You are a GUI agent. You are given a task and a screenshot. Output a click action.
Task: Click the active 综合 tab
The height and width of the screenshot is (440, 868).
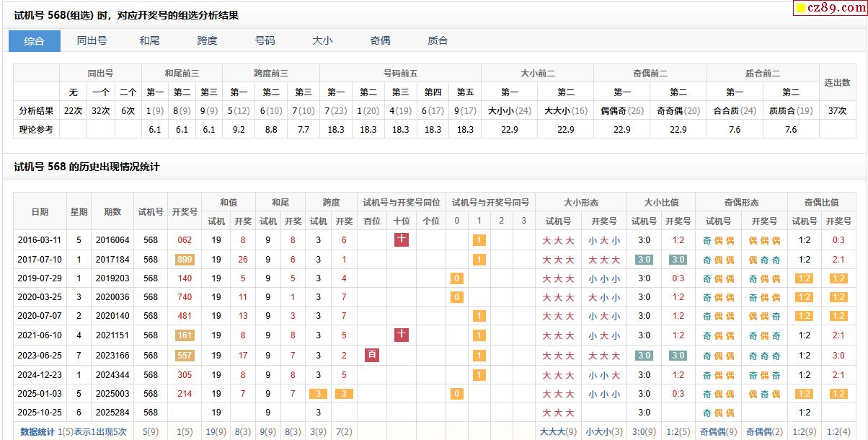(x=34, y=40)
